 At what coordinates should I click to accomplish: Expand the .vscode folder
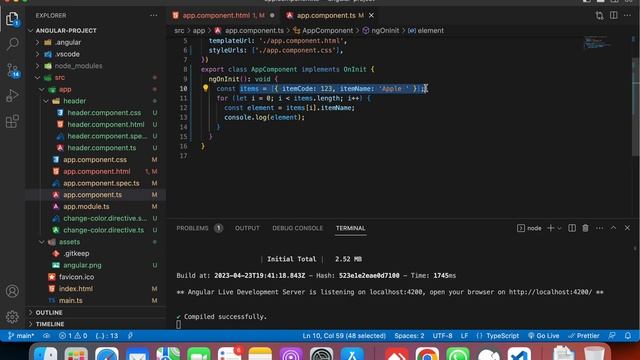click(96, 54)
